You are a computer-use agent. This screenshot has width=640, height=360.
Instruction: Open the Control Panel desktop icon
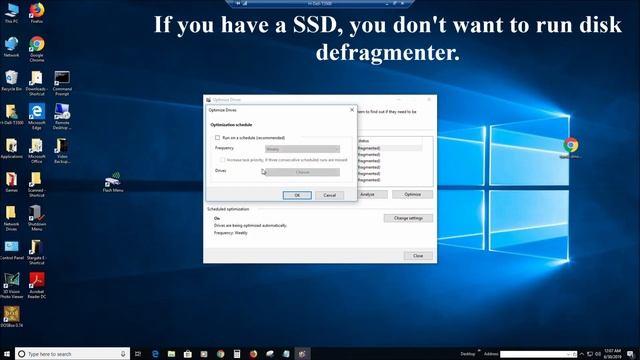point(11,250)
